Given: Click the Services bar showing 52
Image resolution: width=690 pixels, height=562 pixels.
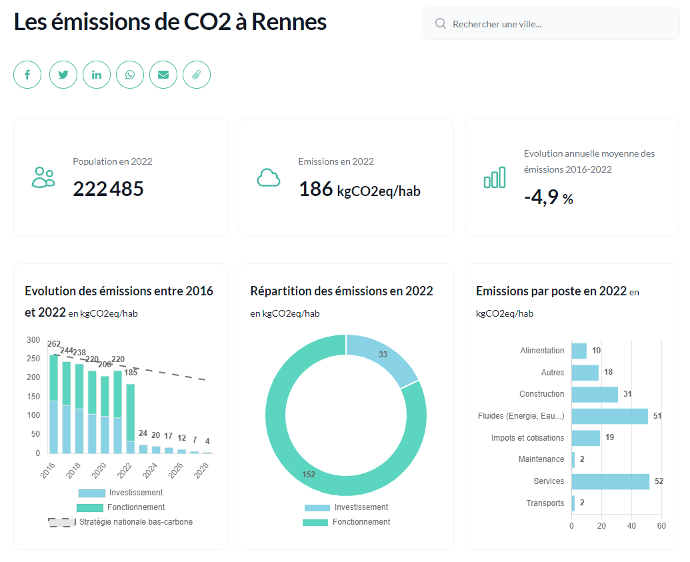Looking at the screenshot, I should pyautogui.click(x=610, y=481).
